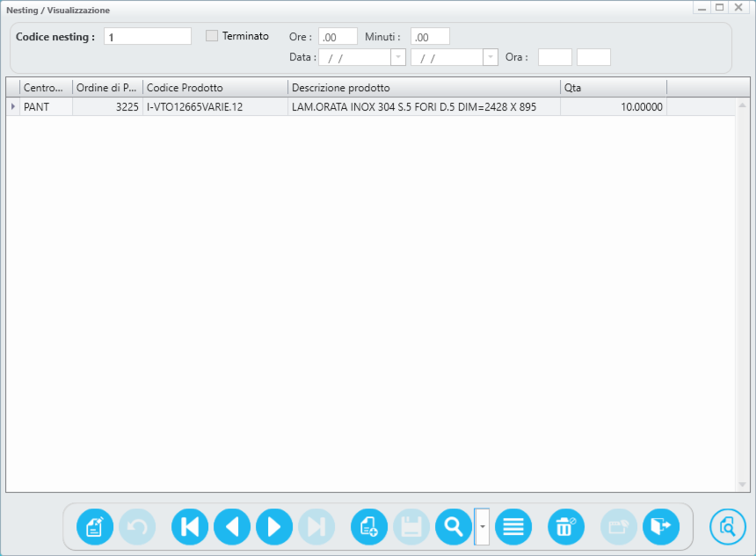
Task: Click the row indicator arrow for PANT row
Action: pyautogui.click(x=13, y=106)
